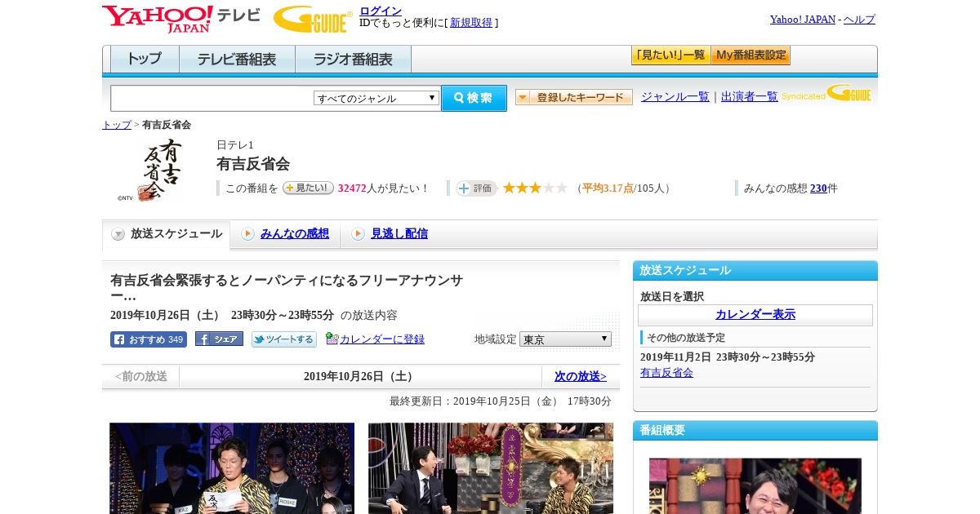Switch to the 見逃し配信 tab

390,235
